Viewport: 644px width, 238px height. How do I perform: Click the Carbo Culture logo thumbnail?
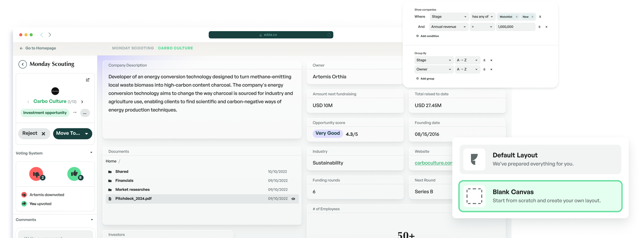point(55,91)
